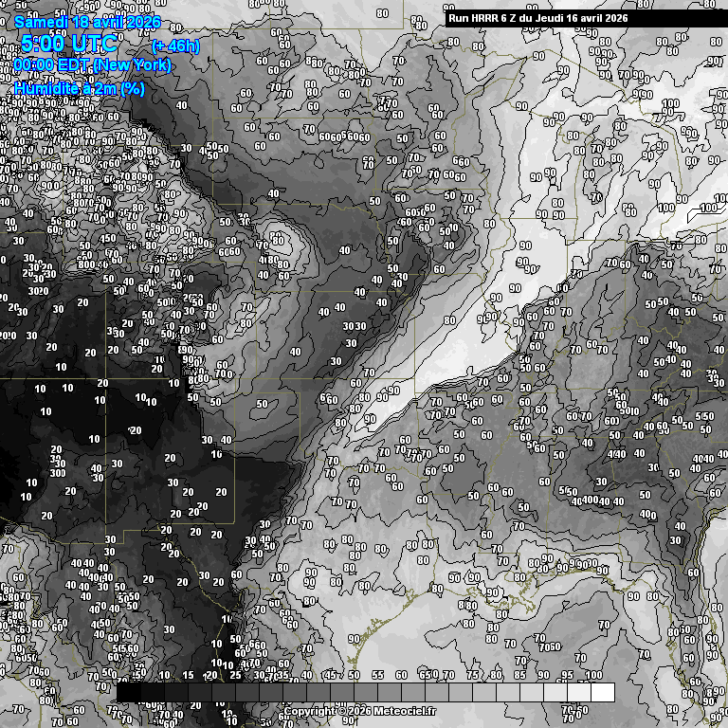Click the 25% dark-gray legend swatch
The image size is (728, 728).
tap(247, 692)
